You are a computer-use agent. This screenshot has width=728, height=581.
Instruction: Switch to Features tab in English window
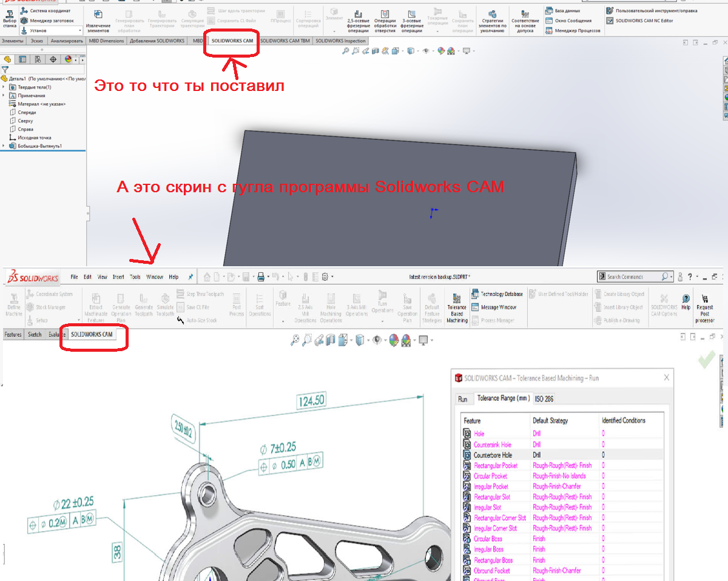[x=13, y=334]
